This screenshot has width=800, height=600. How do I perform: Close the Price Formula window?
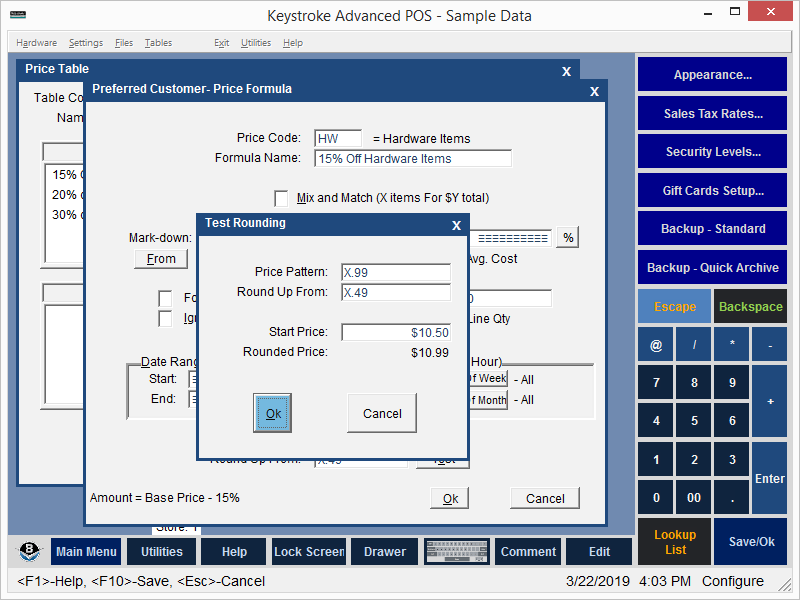(594, 91)
